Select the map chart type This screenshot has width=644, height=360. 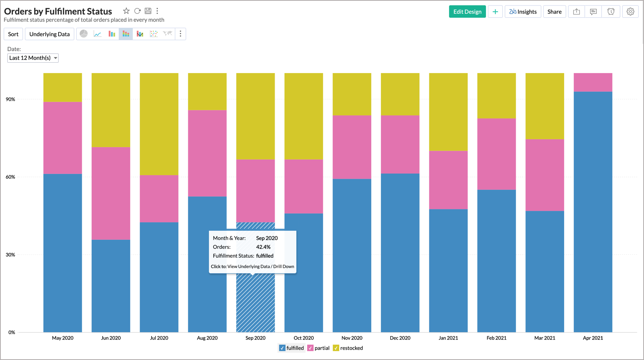[168, 34]
